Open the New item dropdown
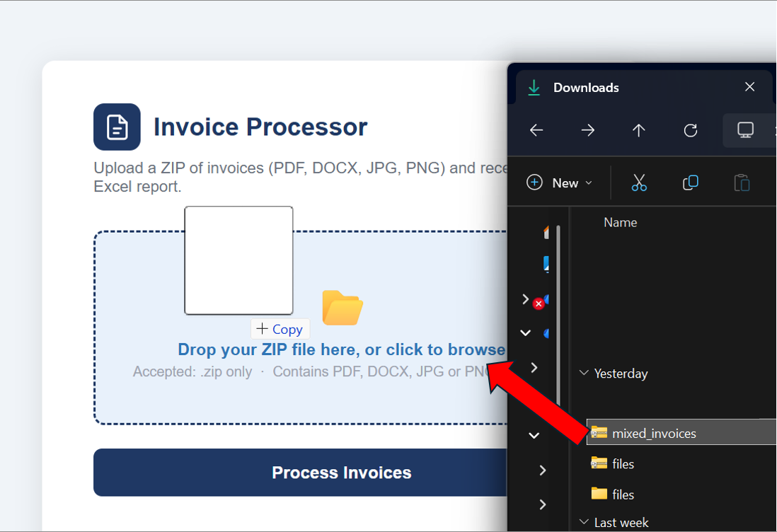This screenshot has height=532, width=777. click(x=560, y=183)
